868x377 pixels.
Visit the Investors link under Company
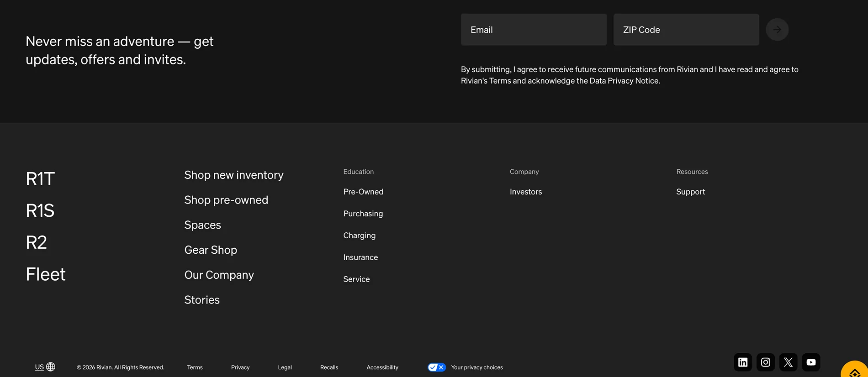click(526, 192)
